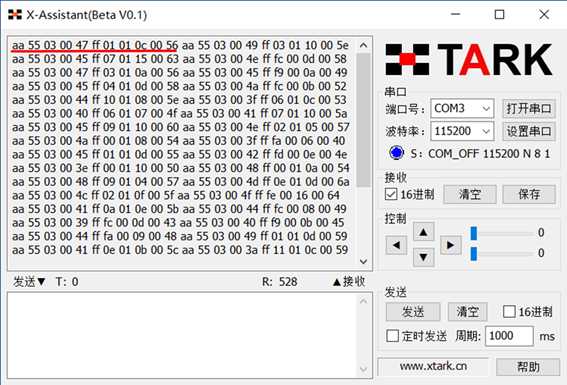The height and width of the screenshot is (385, 567).
Task: Click the 发送 send button
Action: 413,312
